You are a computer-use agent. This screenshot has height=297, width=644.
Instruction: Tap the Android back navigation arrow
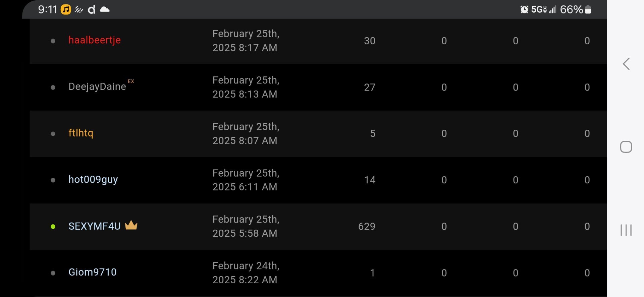tap(626, 64)
